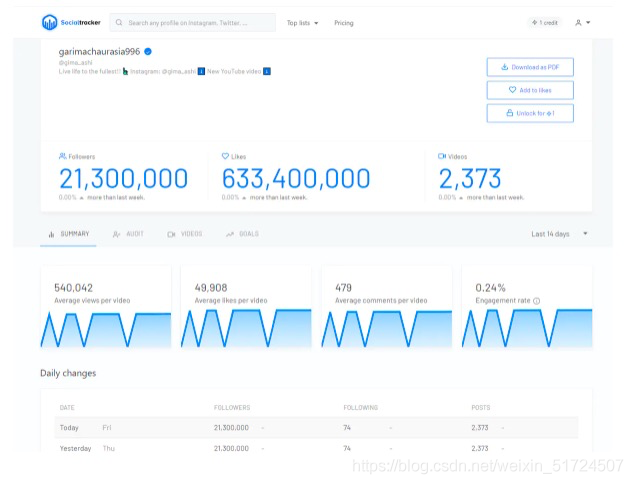Click the search magnifier icon

click(x=119, y=23)
